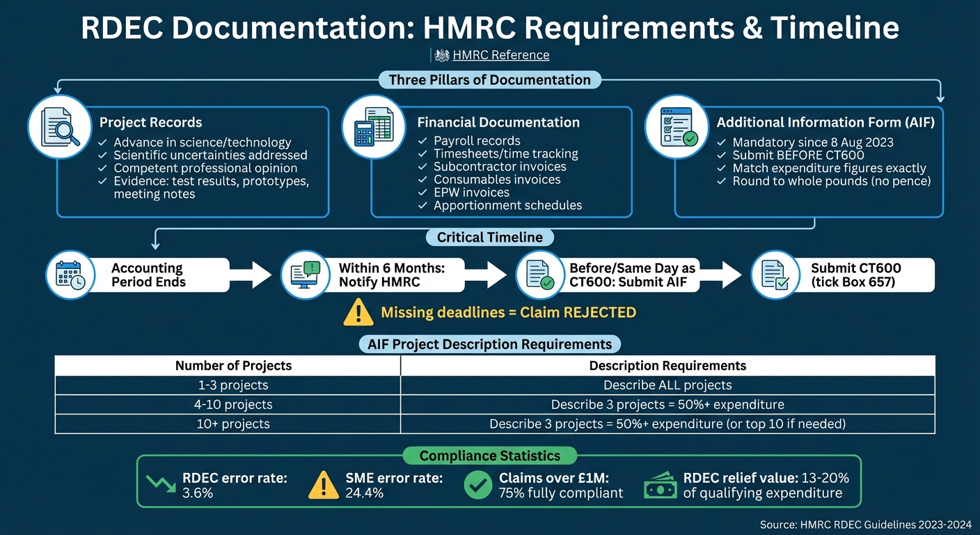
Task: Select the Critical Timeline heading pill
Action: coord(490,237)
